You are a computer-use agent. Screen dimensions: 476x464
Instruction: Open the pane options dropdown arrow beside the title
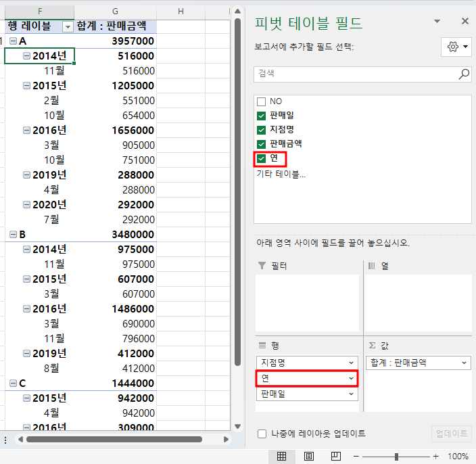click(437, 21)
